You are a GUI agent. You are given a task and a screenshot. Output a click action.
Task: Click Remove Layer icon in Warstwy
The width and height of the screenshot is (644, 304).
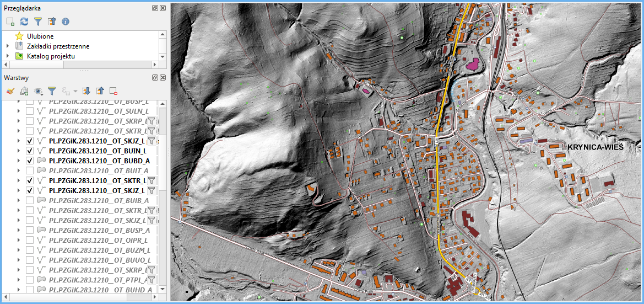[x=113, y=91]
